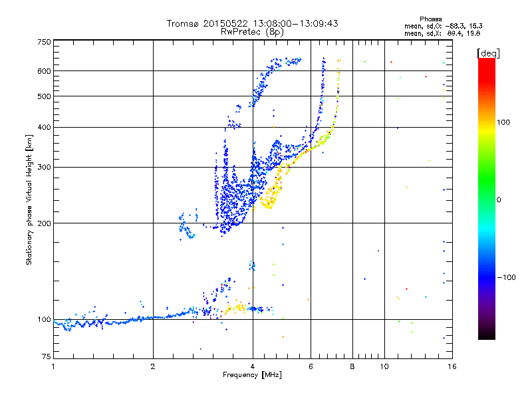The width and height of the screenshot is (532, 399).
Task: Click the y-axis '600' tick label
Action: [x=44, y=71]
